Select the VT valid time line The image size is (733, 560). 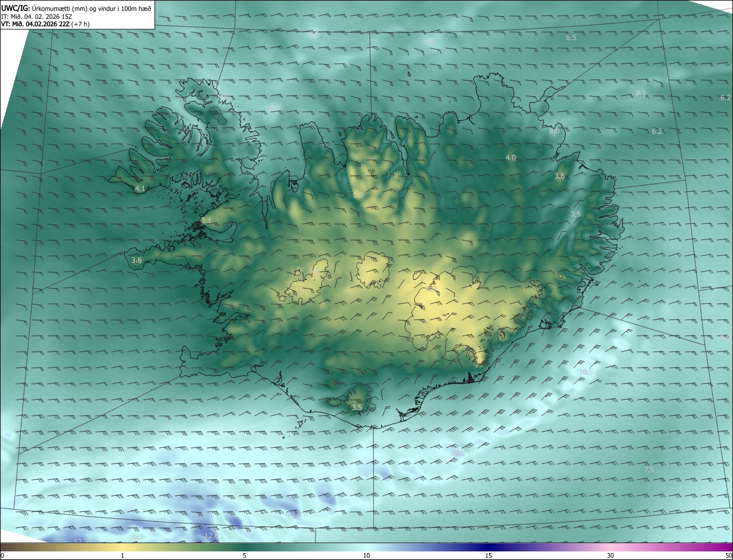pos(46,24)
